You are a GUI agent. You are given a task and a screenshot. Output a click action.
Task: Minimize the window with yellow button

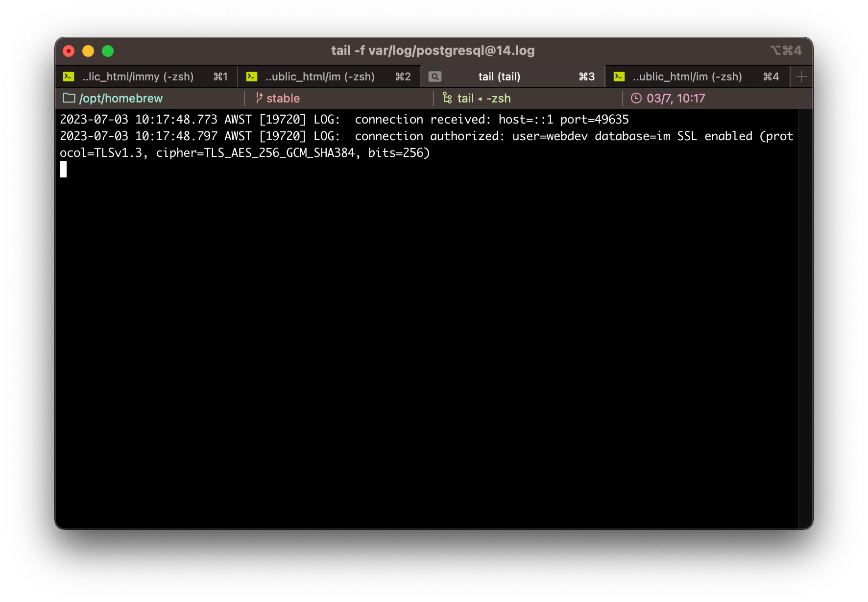[88, 51]
